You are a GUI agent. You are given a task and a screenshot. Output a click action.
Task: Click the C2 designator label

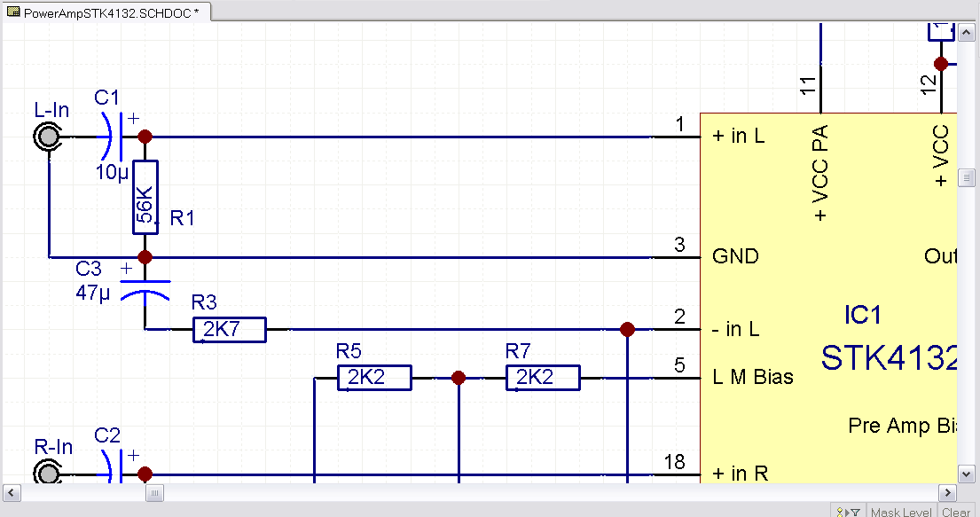[x=107, y=435]
